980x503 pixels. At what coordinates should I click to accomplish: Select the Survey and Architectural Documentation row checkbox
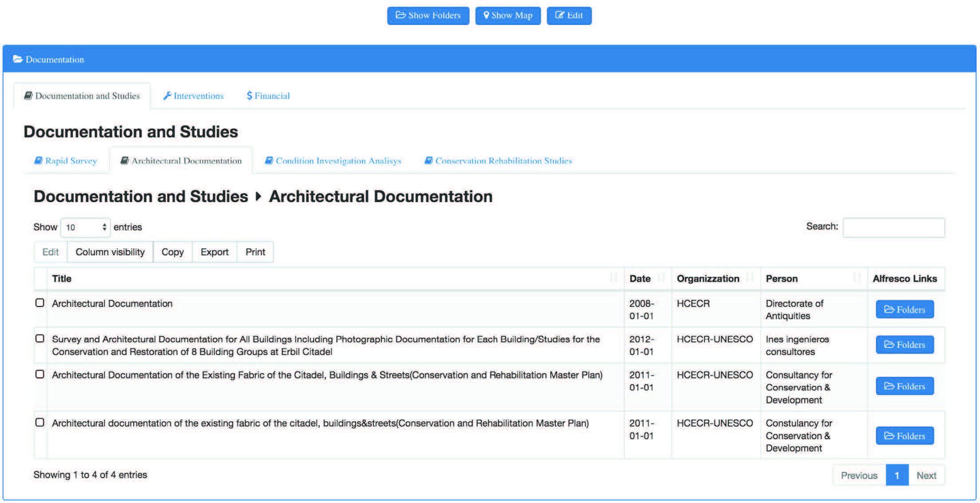pyautogui.click(x=40, y=338)
